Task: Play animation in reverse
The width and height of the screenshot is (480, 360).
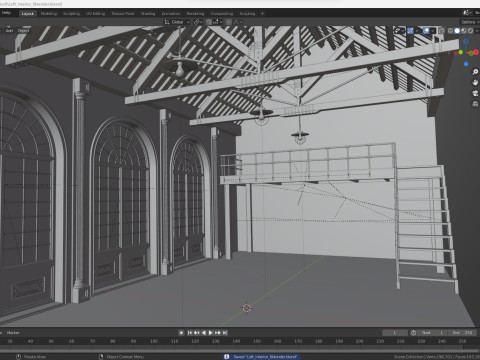Action: [x=204, y=333]
